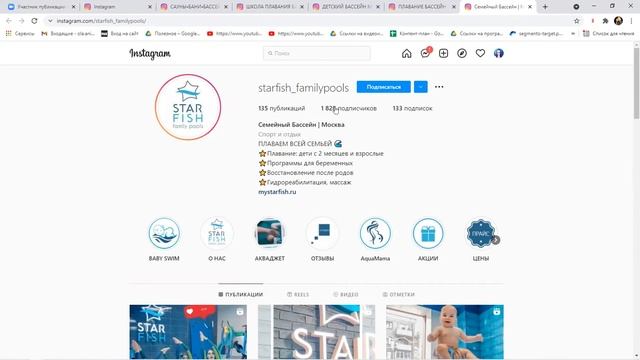The height and width of the screenshot is (360, 640).
Task: Reload the page in browser
Action: point(34,21)
